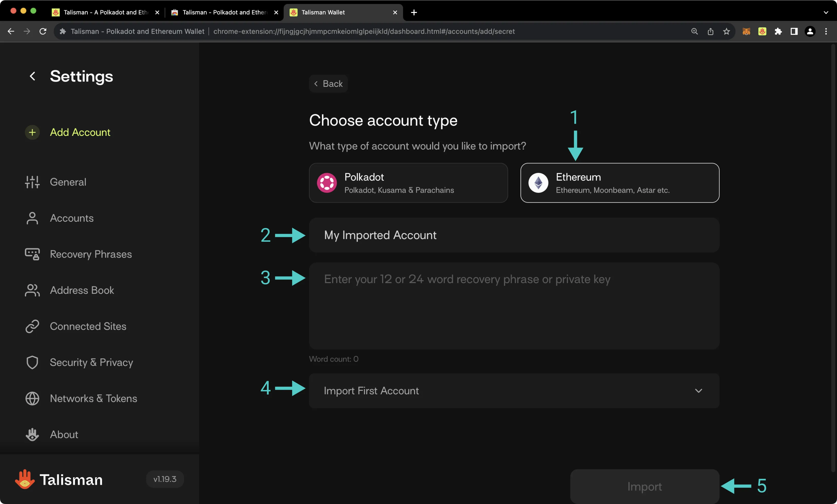Click the Import button
The height and width of the screenshot is (504, 837).
click(x=645, y=486)
